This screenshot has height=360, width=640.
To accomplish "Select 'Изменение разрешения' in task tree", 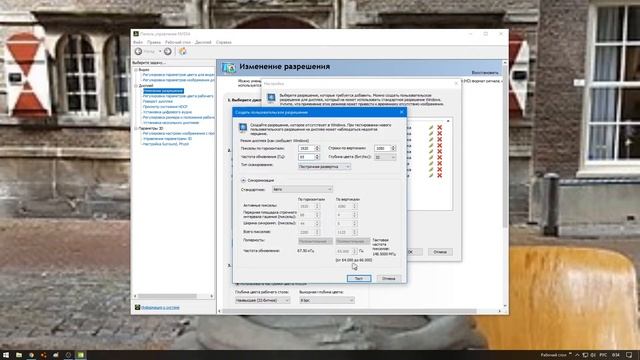I will click(163, 91).
